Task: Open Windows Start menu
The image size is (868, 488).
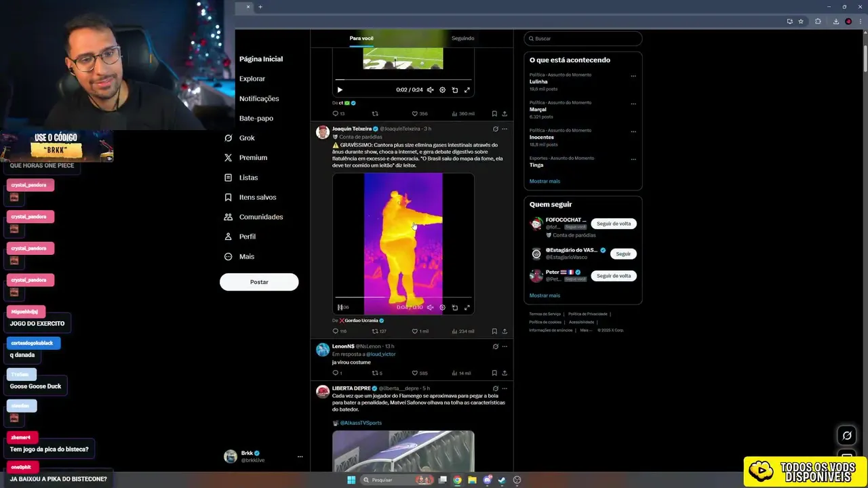Action: (x=351, y=480)
